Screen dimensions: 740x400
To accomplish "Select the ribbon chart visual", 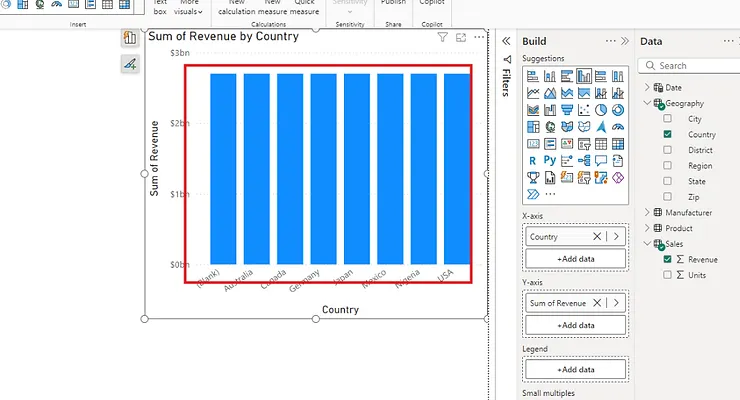I will pos(533,110).
